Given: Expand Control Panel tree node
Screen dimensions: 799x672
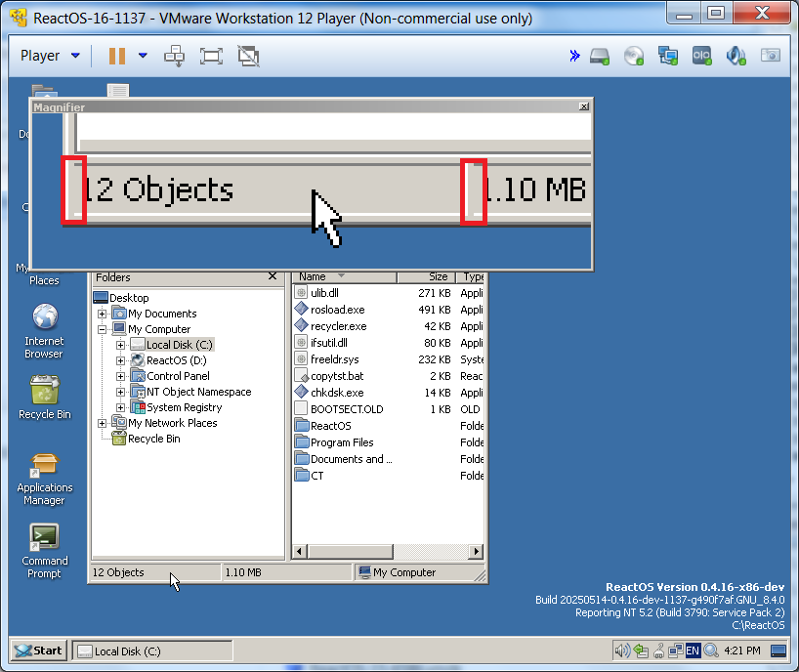Looking at the screenshot, I should click(120, 376).
